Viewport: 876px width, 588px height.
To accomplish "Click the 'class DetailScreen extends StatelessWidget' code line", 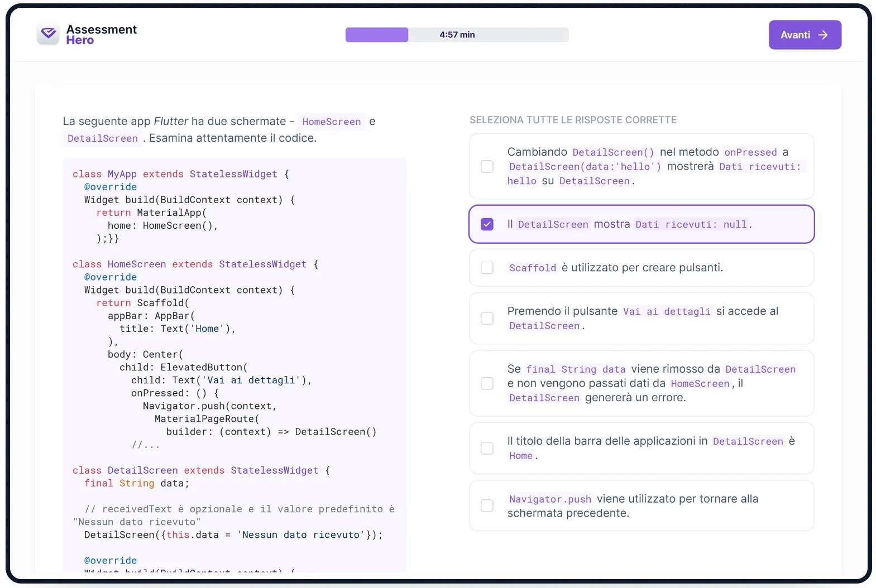I will [x=202, y=470].
